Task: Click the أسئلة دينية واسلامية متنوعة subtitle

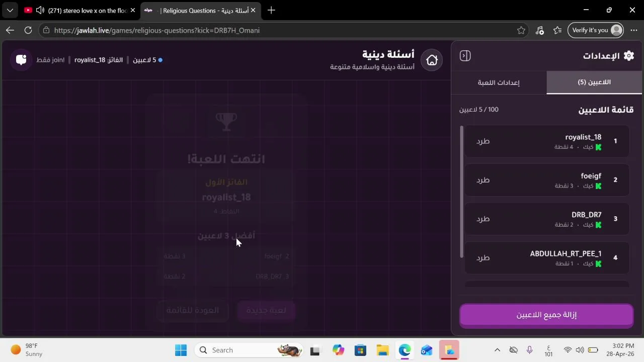Action: click(x=372, y=67)
